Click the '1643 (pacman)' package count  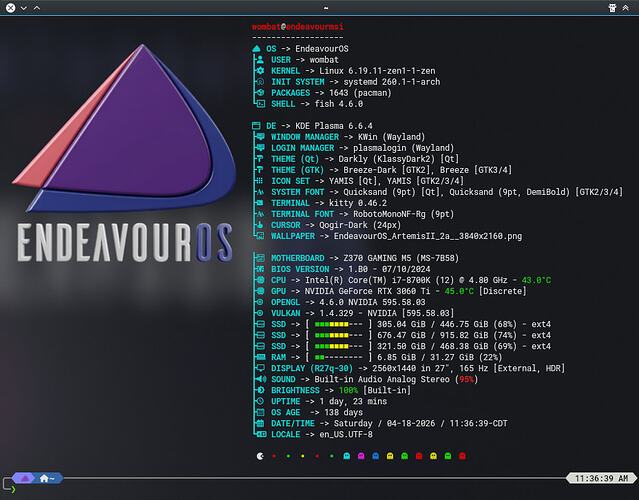click(360, 93)
